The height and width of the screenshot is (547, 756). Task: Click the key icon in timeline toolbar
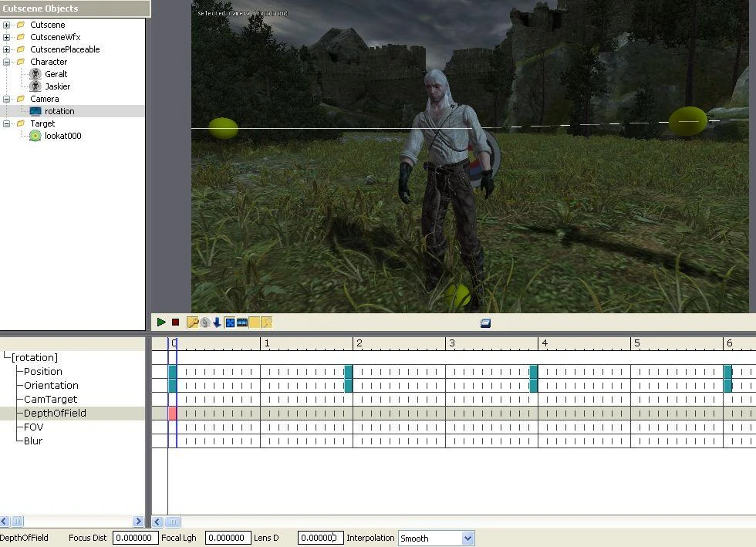tap(192, 322)
